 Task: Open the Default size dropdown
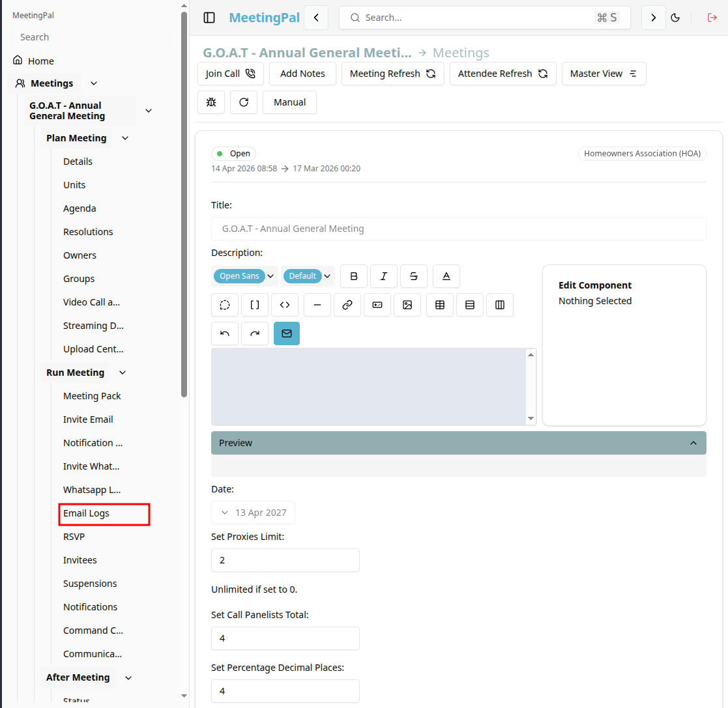point(308,276)
